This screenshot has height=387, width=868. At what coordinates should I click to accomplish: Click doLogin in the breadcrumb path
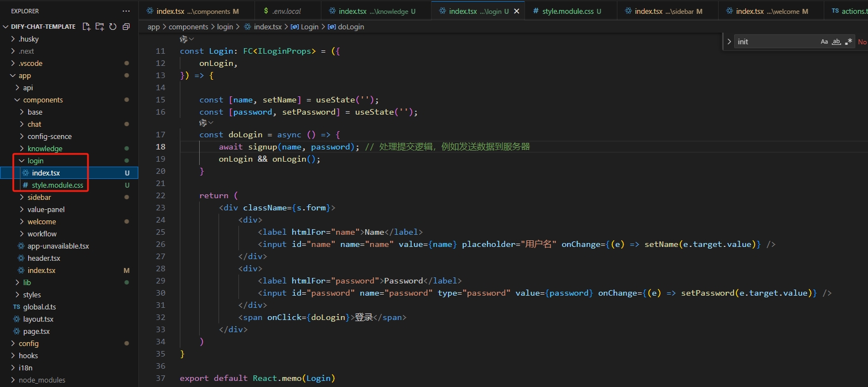click(x=351, y=27)
